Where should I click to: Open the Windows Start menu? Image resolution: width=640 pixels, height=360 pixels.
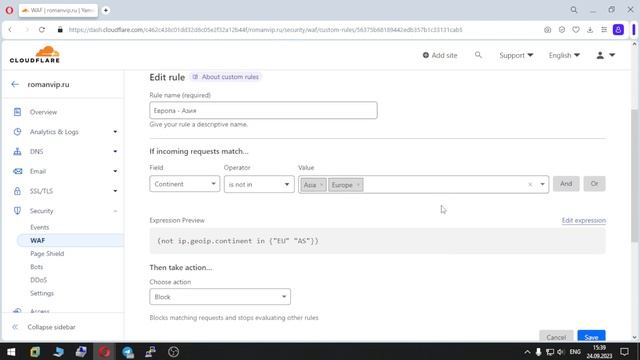click(x=11, y=351)
